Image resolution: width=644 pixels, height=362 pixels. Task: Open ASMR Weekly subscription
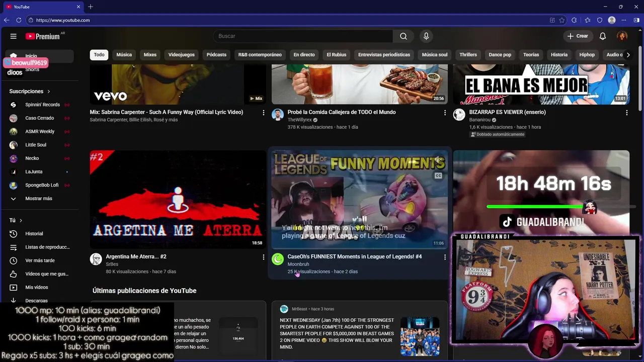pos(39,132)
